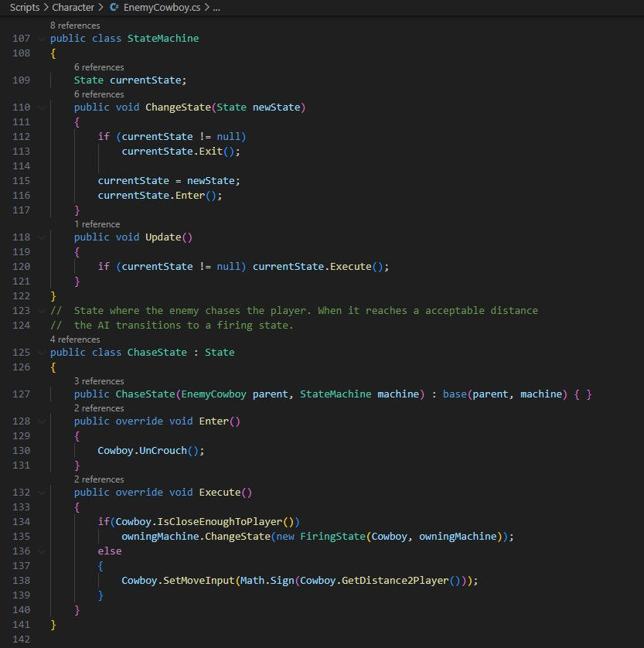This screenshot has width=644, height=648.
Task: Click line number 142 in the gutter
Action: point(21,639)
